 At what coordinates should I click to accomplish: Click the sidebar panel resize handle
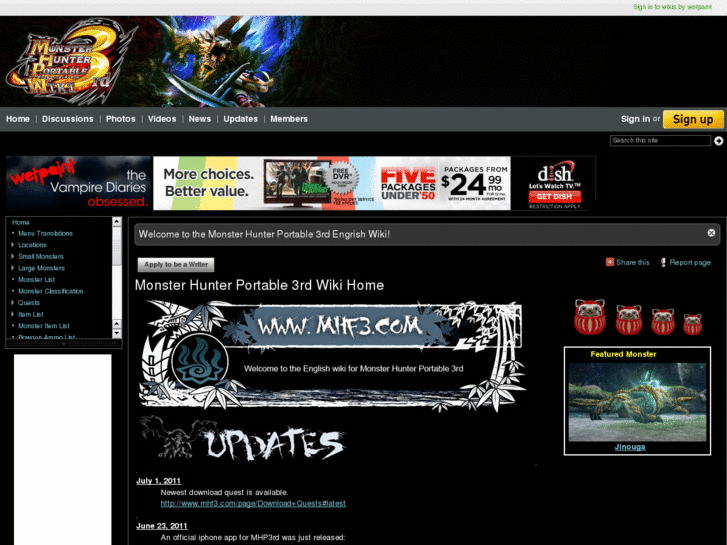click(x=64, y=344)
